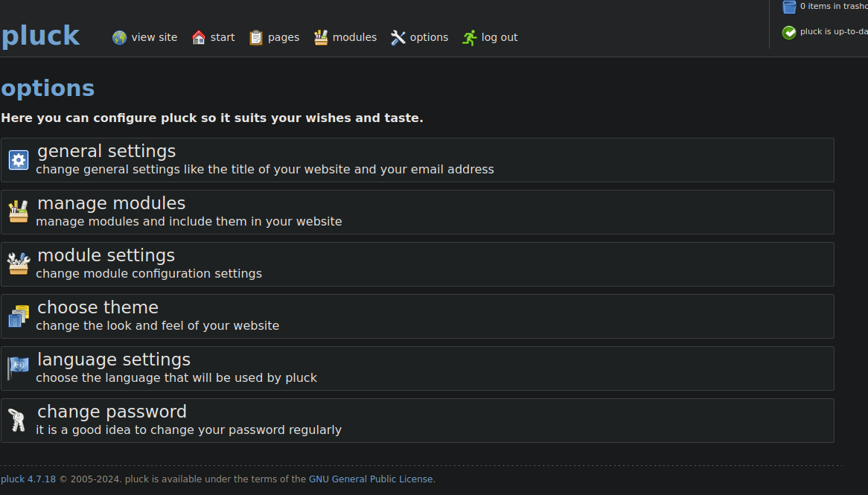868x495 pixels.
Task: Click the flag icon for language settings
Action: [19, 368]
